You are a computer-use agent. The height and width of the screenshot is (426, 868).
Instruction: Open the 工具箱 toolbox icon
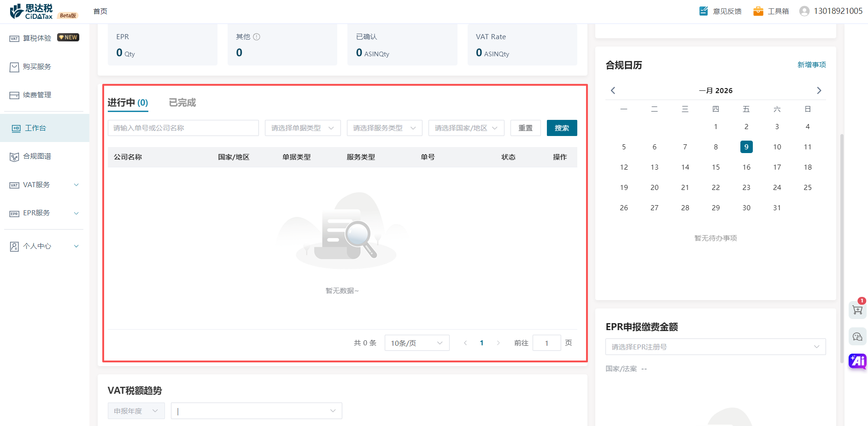click(758, 11)
